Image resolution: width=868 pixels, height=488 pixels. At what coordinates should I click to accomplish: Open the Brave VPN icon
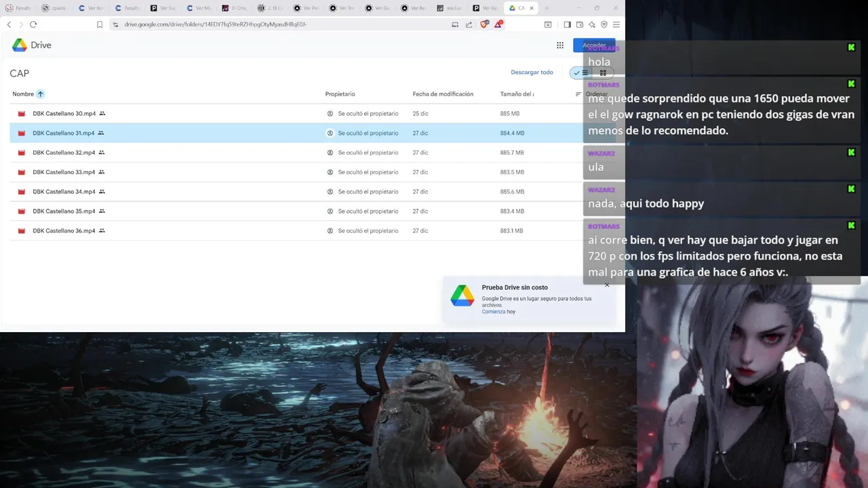point(604,24)
